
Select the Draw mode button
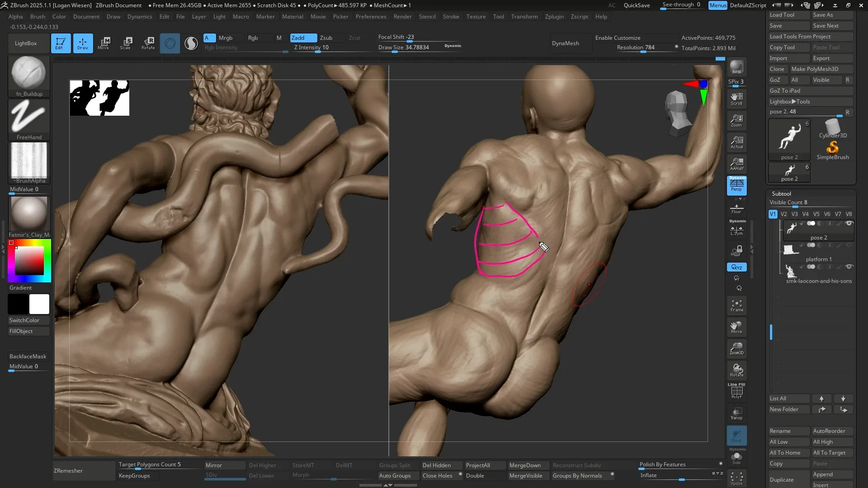click(x=83, y=43)
